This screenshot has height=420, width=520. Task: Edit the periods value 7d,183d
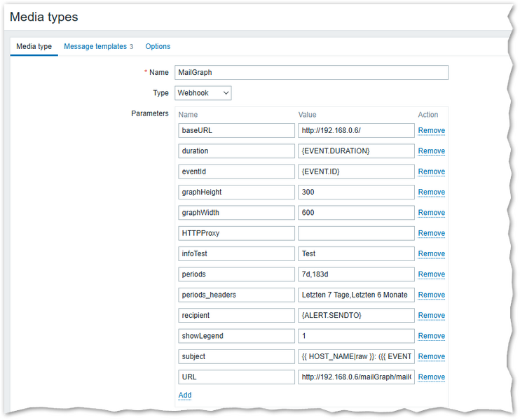pos(356,274)
